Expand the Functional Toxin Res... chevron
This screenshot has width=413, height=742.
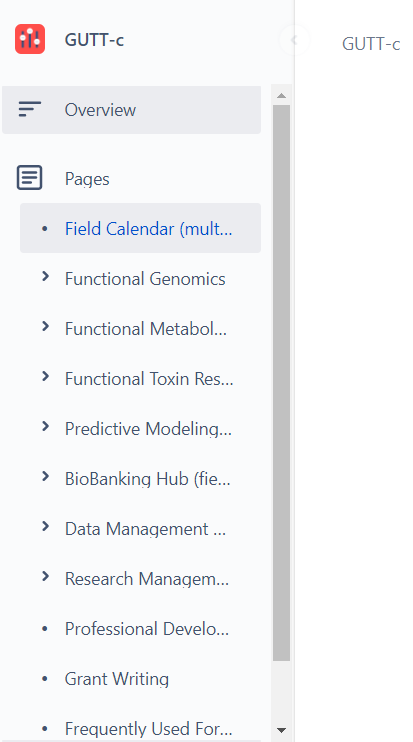[x=45, y=376]
